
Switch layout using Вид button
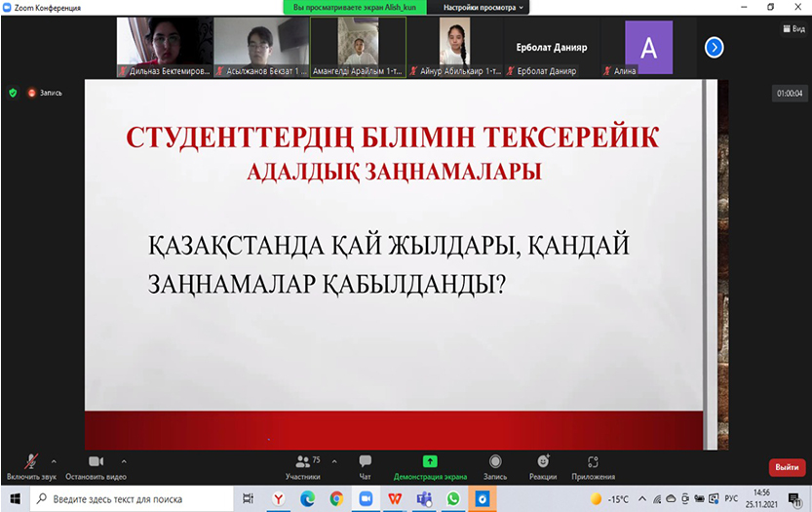793,29
